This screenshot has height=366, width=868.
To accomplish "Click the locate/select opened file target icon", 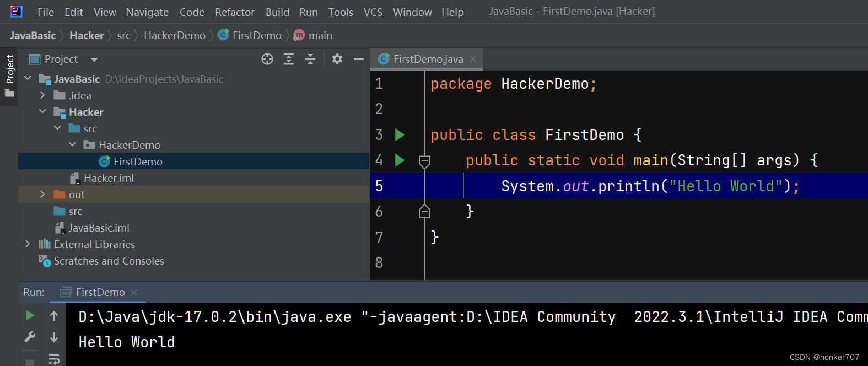I will click(267, 60).
